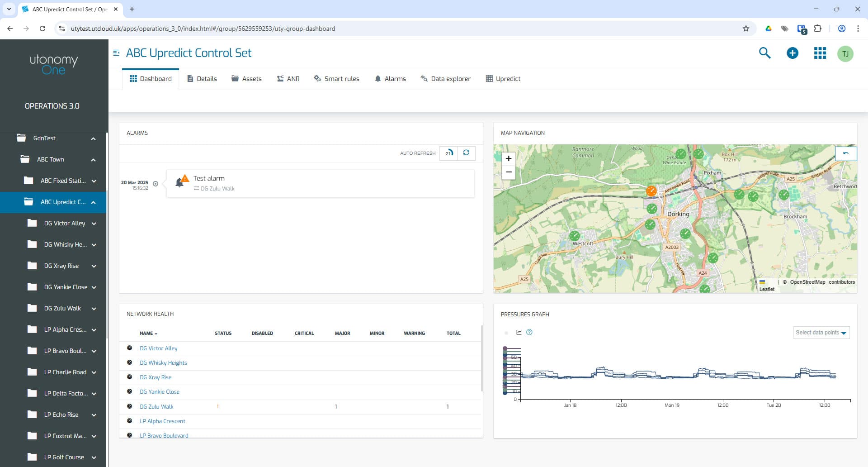Click the TJ user avatar icon
Image resolution: width=868 pixels, height=467 pixels.
[x=845, y=53]
